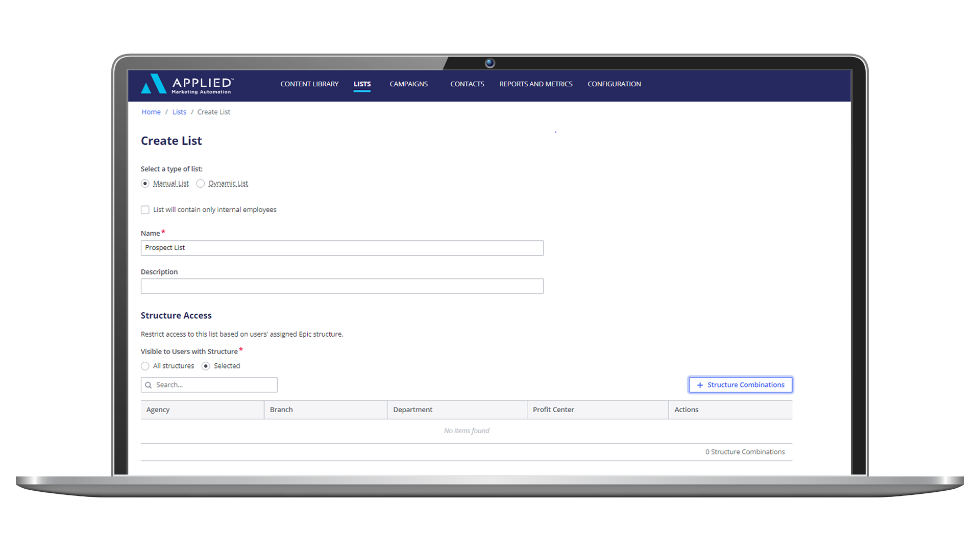
Task: Click the structure Search box
Action: [214, 385]
